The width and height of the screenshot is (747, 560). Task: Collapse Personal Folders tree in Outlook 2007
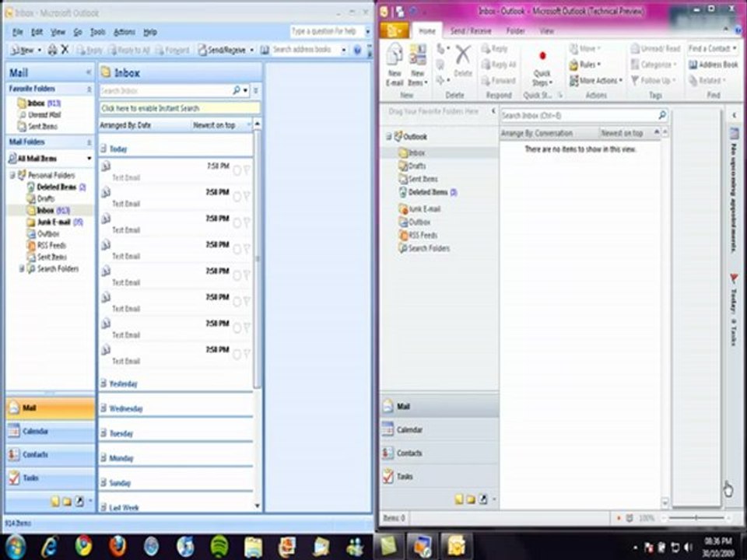pyautogui.click(x=12, y=175)
